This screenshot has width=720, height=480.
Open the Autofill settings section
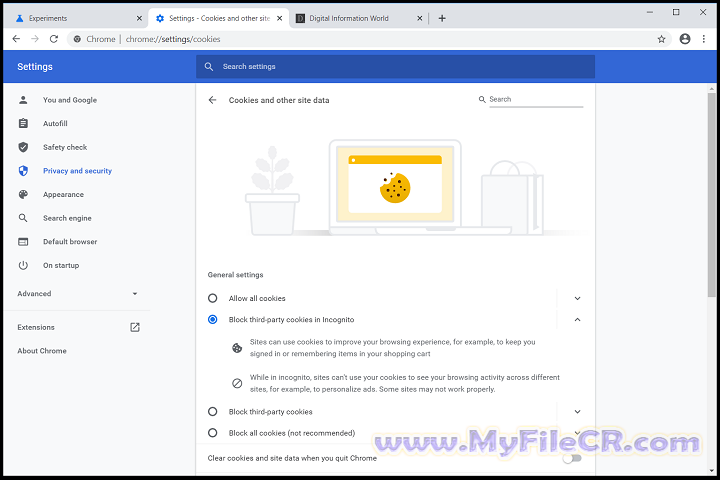coord(55,123)
